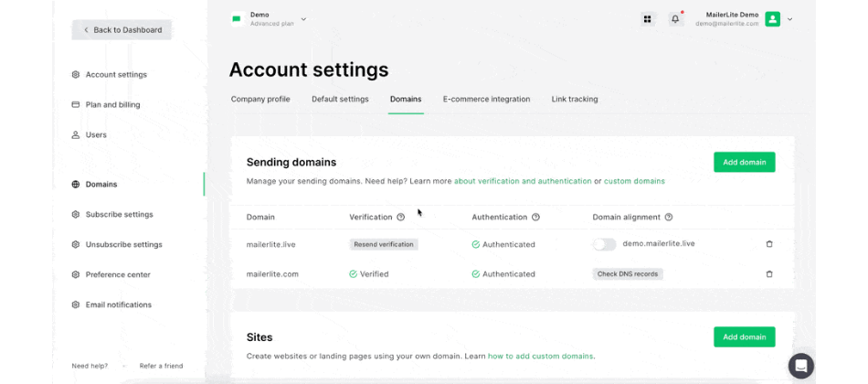
Task: Open Plan and billing in the sidebar
Action: (x=113, y=105)
